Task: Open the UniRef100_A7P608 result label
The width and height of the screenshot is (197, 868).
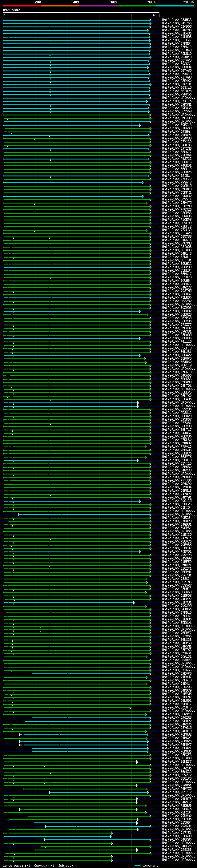Action: point(176,128)
